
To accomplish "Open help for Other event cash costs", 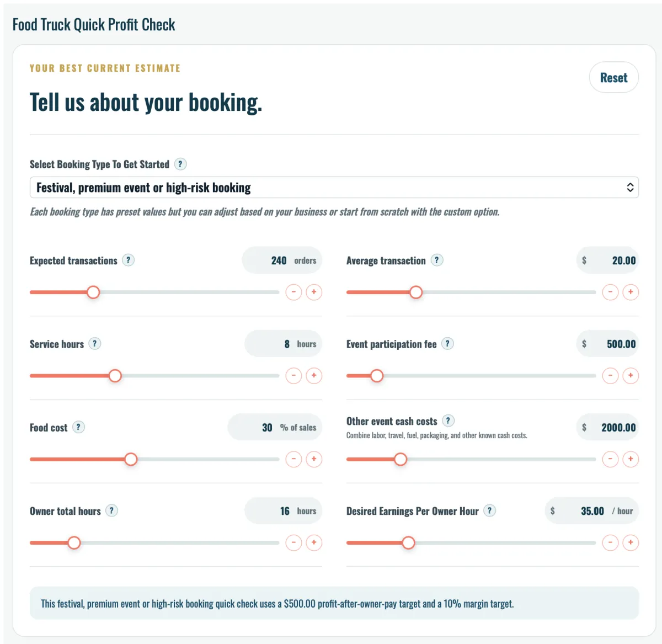I will (x=448, y=421).
